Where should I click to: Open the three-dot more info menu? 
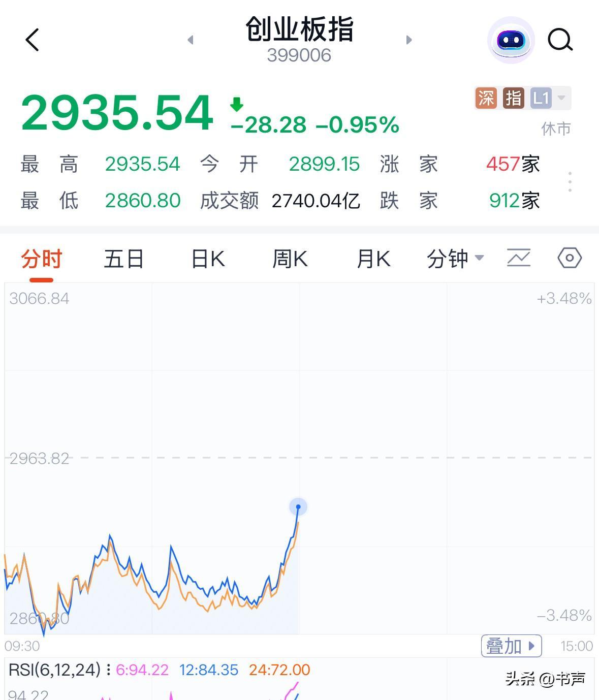(570, 182)
